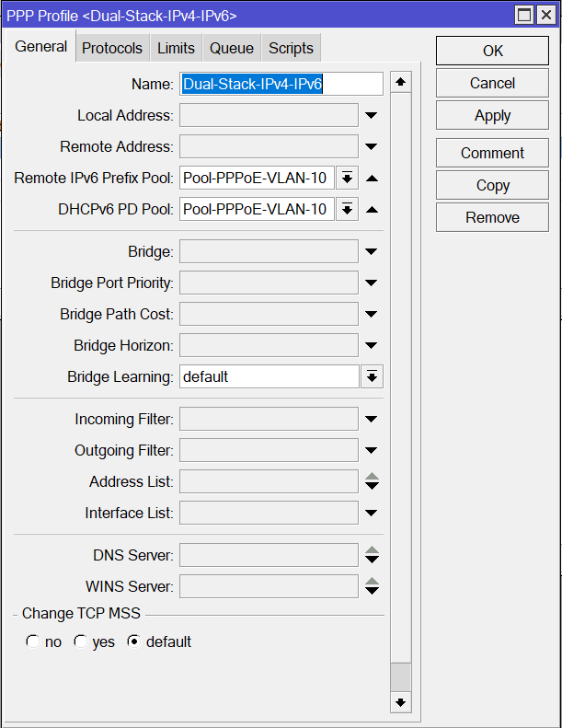Select 'no' for Change TCP MSS
562x728 pixels.
coord(33,642)
